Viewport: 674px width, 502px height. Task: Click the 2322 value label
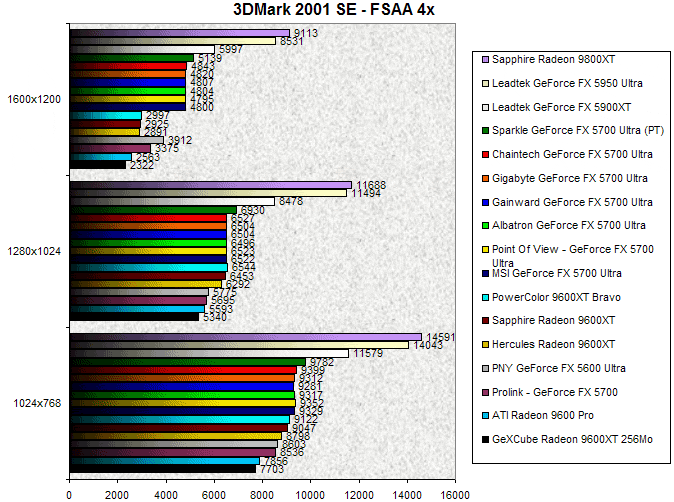click(142, 165)
